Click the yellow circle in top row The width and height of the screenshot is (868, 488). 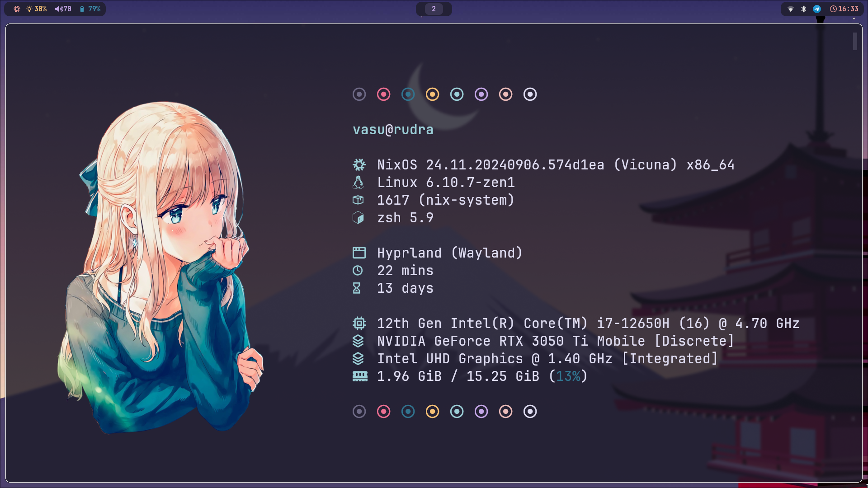coord(432,94)
